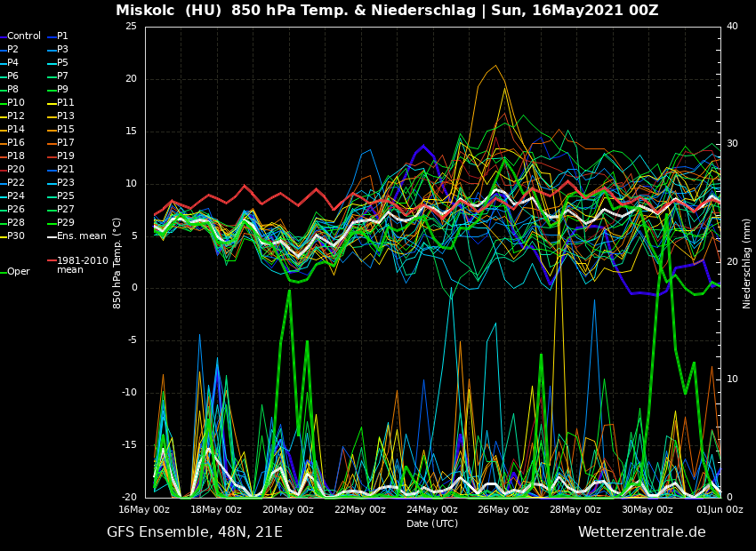Click the P29 legend entry
Screen dimensions: 756x551
65,223
